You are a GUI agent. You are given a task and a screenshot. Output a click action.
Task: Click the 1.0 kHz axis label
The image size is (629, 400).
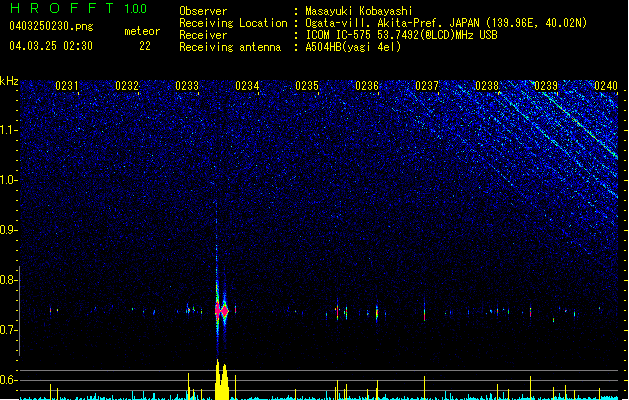coord(8,180)
